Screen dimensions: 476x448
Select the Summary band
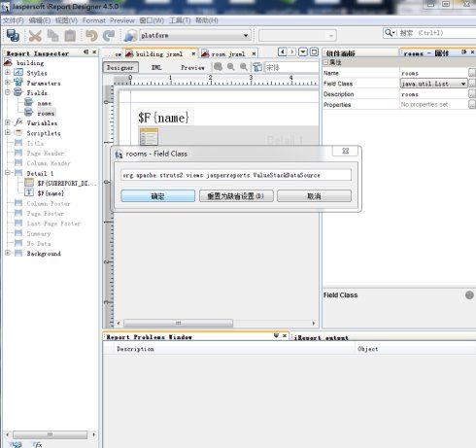coord(39,233)
